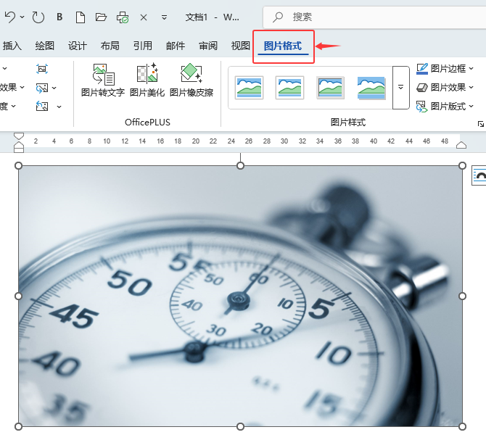Image resolution: width=486 pixels, height=448 pixels.
Task: Apply the third picture style with gray frame
Action: 330,88
